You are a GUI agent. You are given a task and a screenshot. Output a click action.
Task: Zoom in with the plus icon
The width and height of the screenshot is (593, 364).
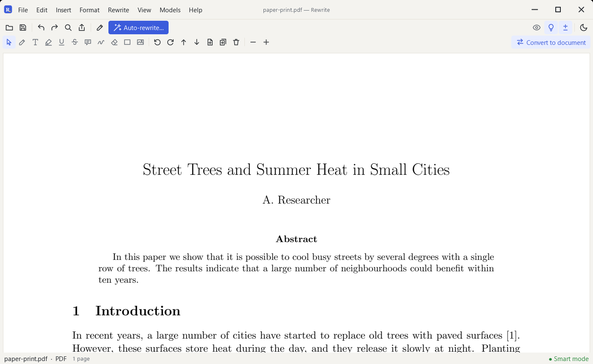[266, 42]
